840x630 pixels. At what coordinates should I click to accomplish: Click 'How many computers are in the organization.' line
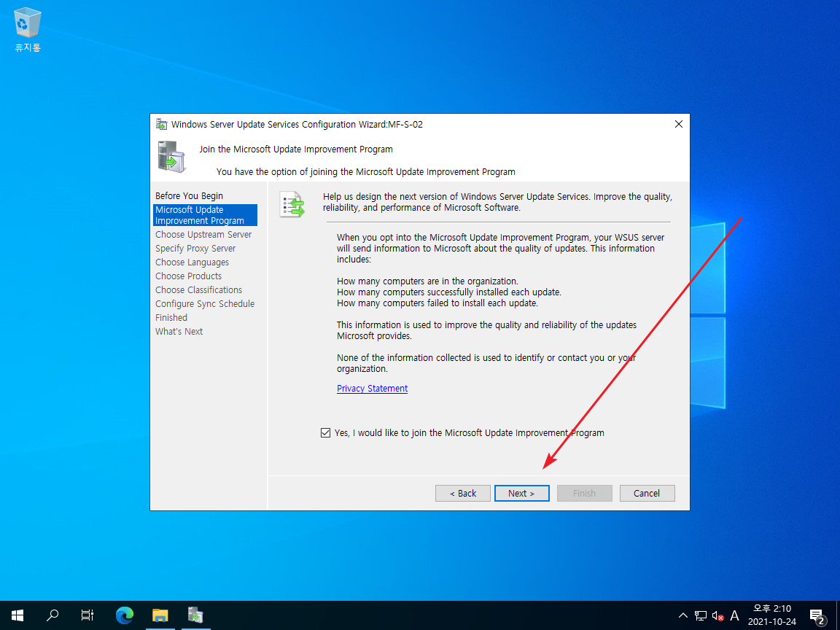coord(427,281)
